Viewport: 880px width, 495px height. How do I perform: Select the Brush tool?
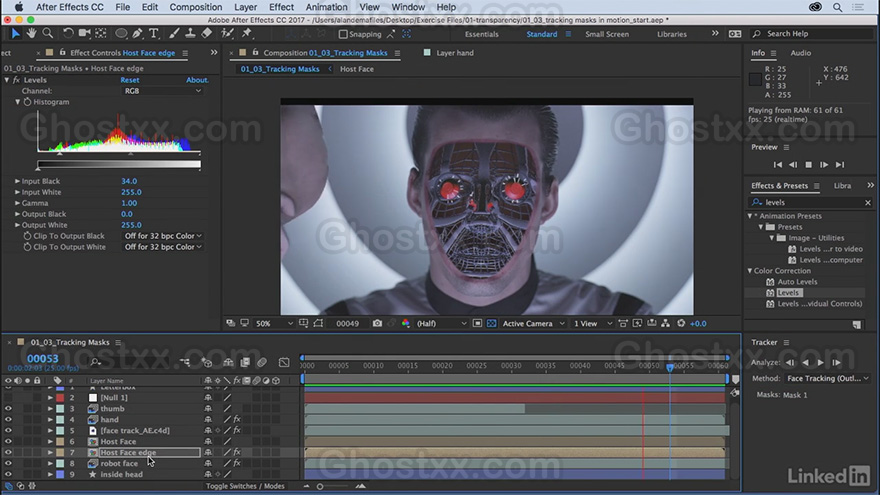pyautogui.click(x=174, y=34)
